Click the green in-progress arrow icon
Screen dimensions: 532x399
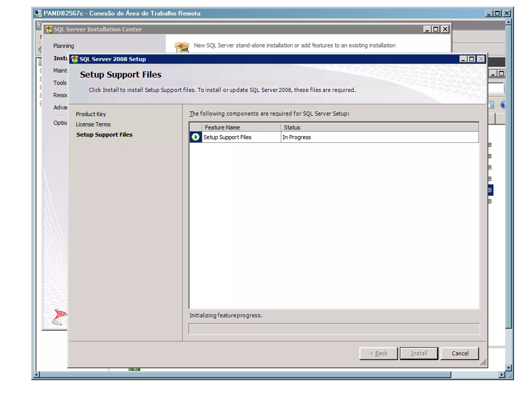click(x=195, y=137)
